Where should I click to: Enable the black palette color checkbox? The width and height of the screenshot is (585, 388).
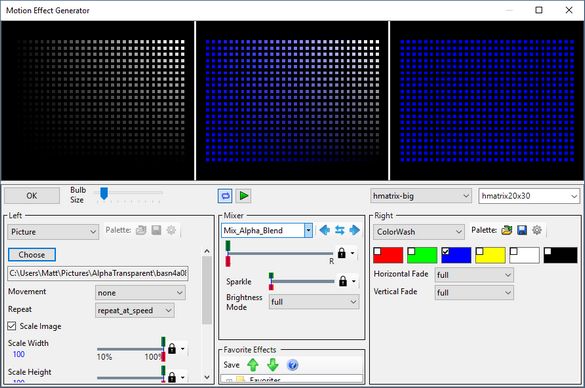[547, 251]
